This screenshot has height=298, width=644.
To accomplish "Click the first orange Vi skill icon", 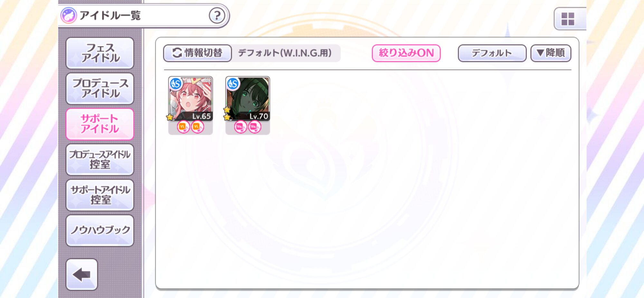I will coord(183,127).
